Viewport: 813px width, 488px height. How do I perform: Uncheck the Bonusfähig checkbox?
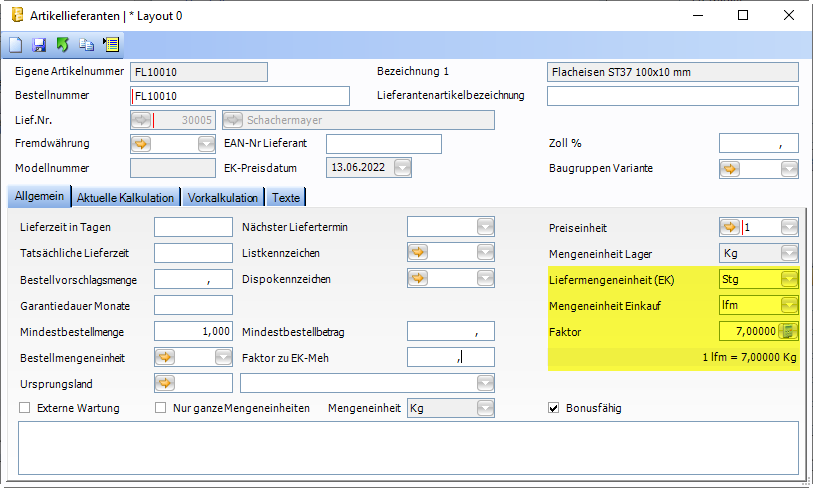point(554,408)
